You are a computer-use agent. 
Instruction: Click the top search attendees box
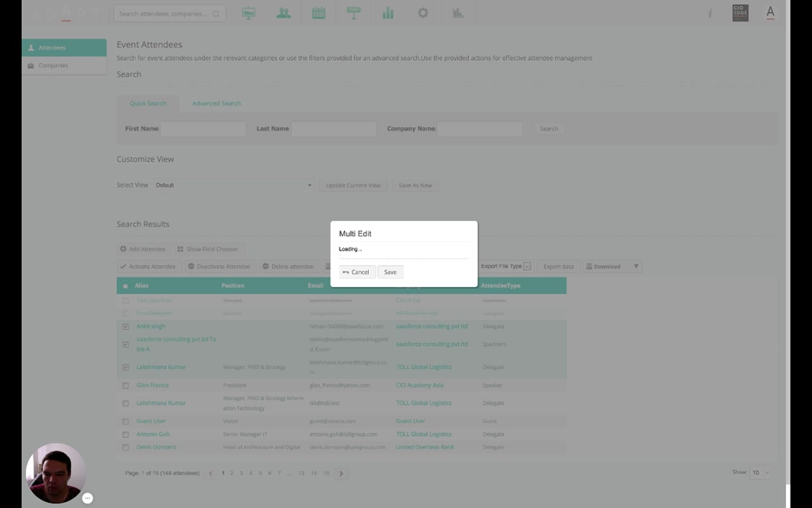(x=169, y=14)
